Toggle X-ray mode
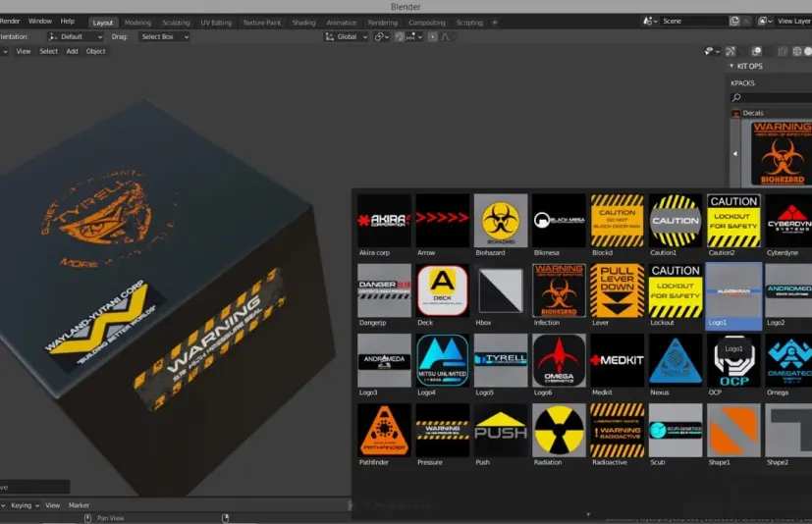 pyautogui.click(x=783, y=51)
